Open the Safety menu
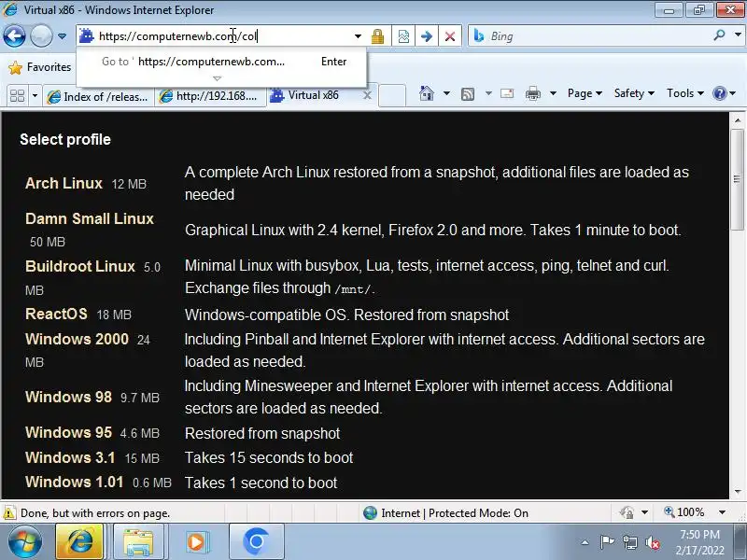This screenshot has height=560, width=747. [x=634, y=93]
